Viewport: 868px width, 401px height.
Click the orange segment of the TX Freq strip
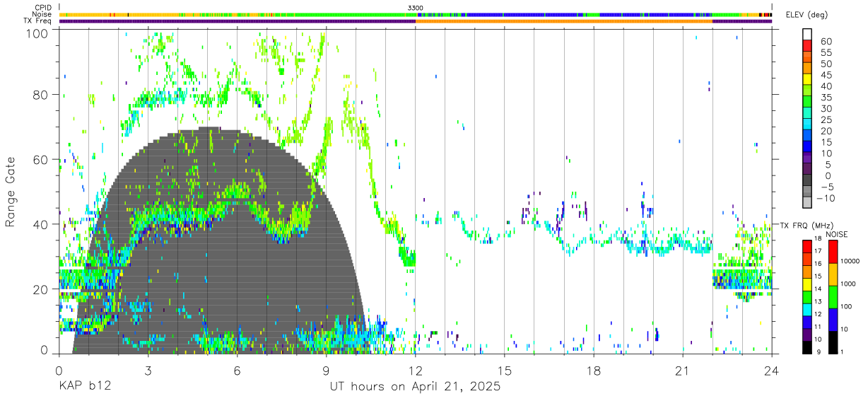563,21
